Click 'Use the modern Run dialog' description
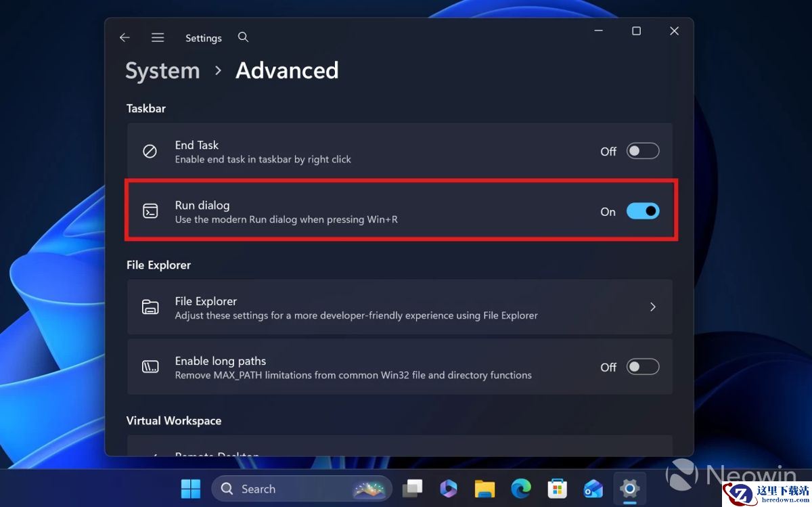This screenshot has height=507, width=812. click(x=286, y=219)
